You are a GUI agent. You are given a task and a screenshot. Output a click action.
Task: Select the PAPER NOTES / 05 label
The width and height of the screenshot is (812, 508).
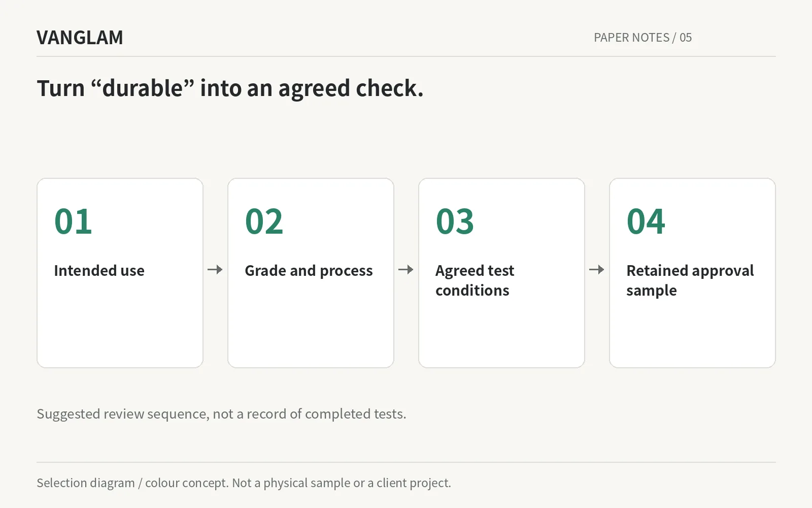pos(642,38)
